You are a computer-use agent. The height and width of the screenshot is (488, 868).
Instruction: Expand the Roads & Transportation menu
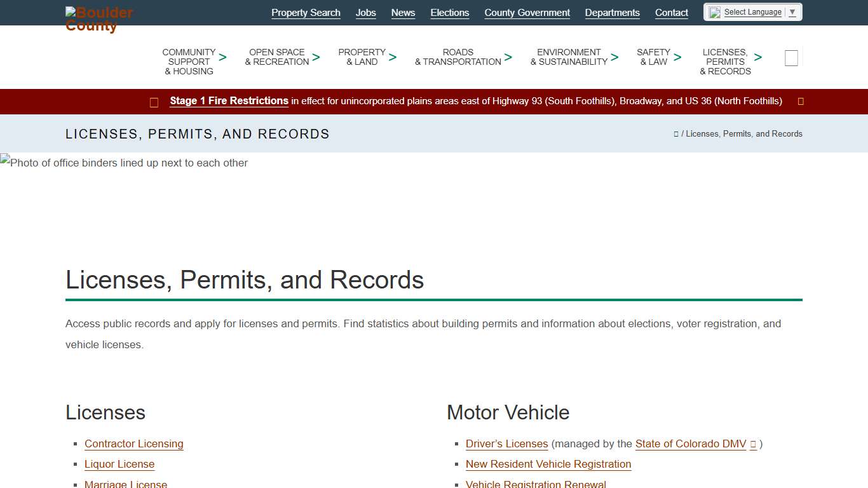point(458,57)
